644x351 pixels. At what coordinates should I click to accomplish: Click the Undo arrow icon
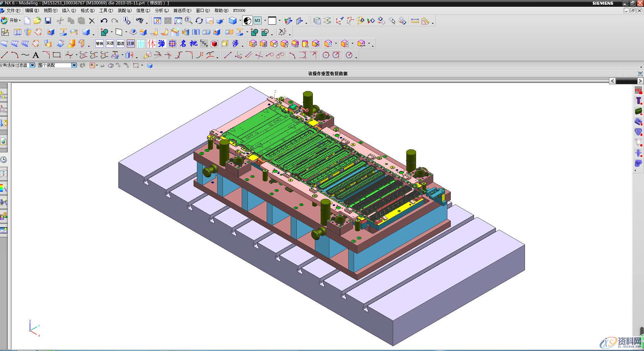(104, 21)
